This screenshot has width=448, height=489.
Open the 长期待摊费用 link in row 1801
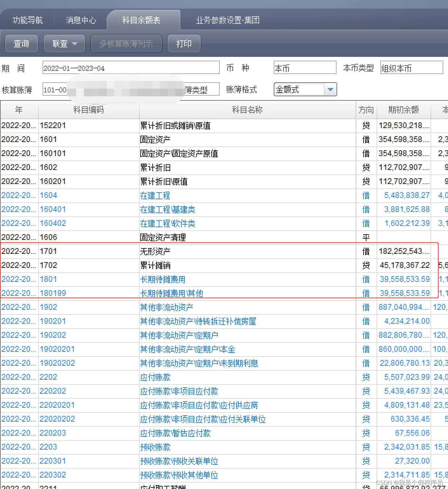point(163,280)
